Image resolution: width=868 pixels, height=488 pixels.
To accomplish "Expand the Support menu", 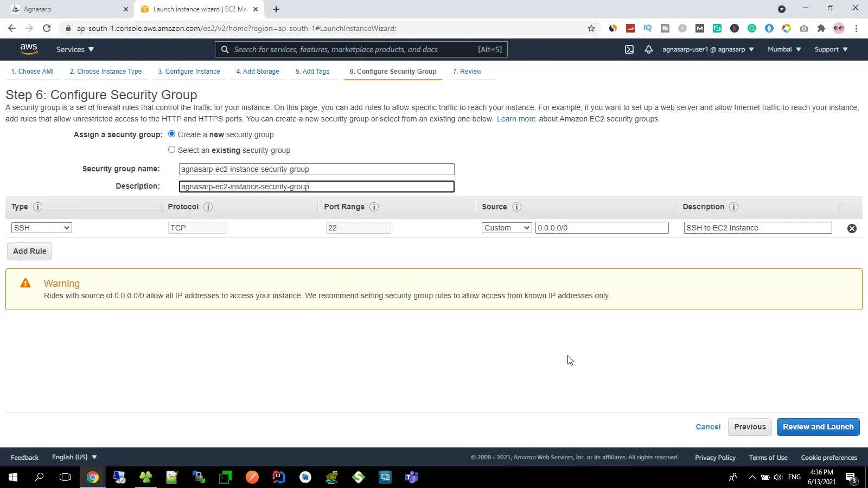I will point(831,49).
